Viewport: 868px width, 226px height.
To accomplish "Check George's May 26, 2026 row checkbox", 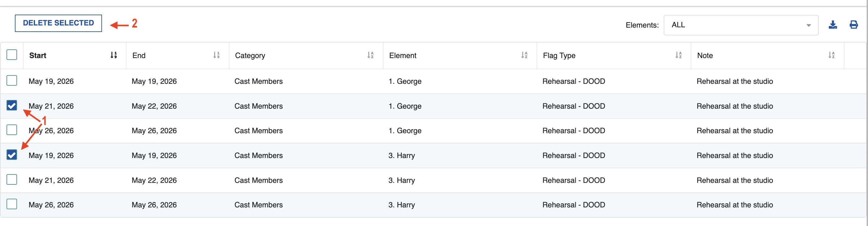I will [12, 130].
